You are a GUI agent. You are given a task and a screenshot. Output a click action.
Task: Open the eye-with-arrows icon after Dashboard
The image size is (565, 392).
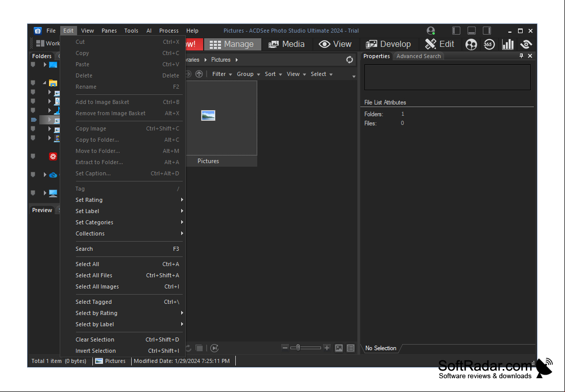point(526,44)
